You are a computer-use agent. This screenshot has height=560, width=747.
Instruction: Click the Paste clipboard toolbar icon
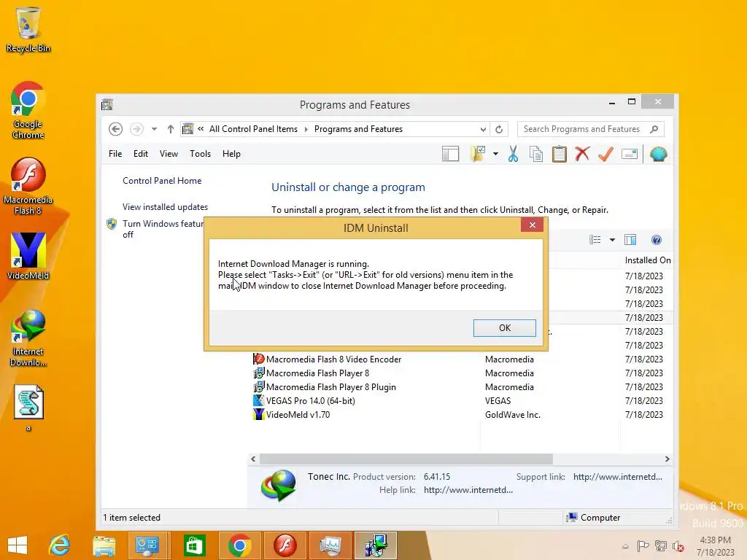560,154
